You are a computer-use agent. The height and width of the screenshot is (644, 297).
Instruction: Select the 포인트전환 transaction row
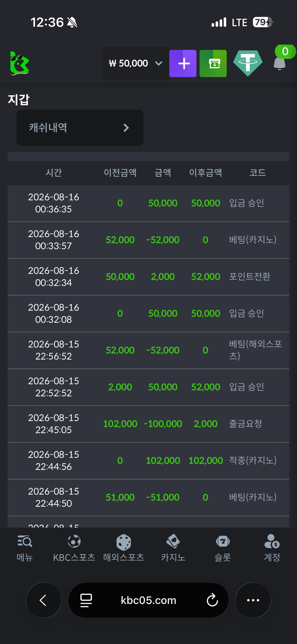pos(148,277)
